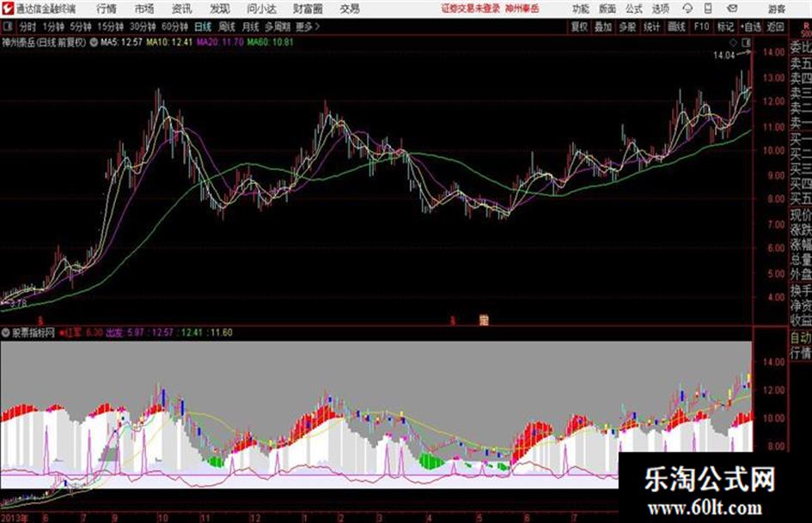Click the MA5: 12.57 indicator value
Image resolution: width=812 pixels, height=523 pixels.
(121, 42)
